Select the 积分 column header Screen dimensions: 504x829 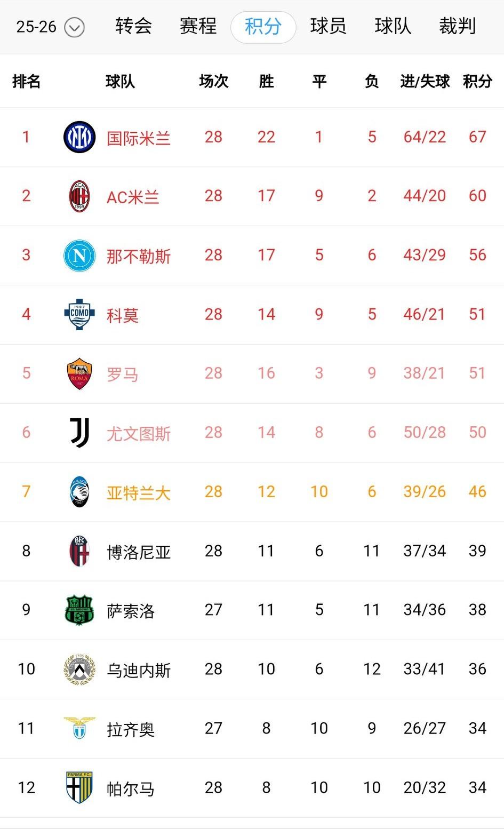(x=476, y=82)
